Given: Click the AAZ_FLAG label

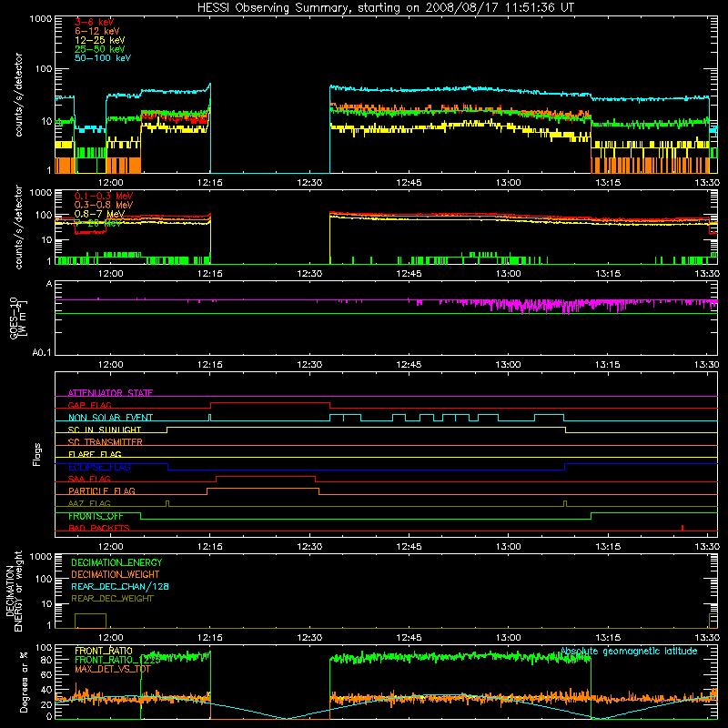Looking at the screenshot, I should [89, 503].
